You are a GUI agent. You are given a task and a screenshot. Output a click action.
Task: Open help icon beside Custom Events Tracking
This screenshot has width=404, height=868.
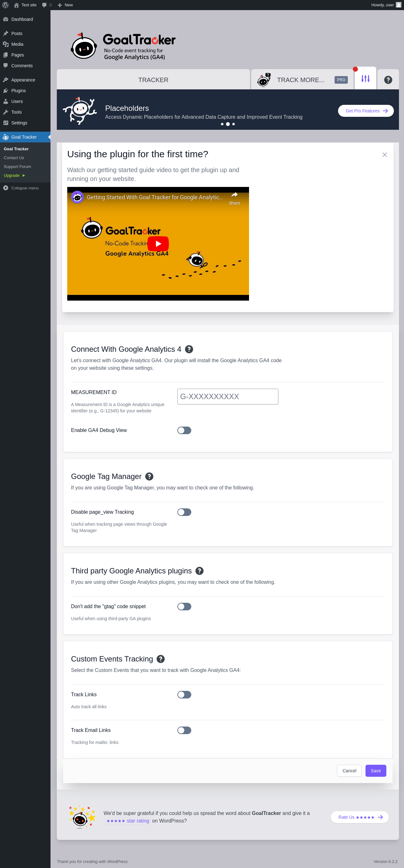(161, 659)
